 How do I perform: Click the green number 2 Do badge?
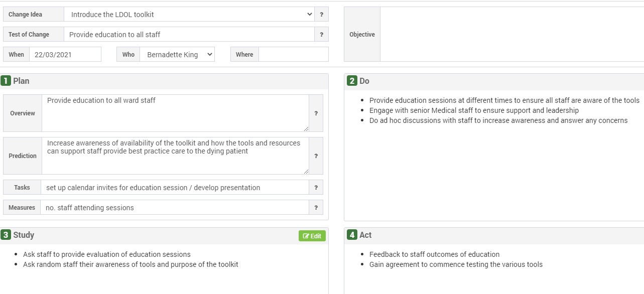(x=352, y=81)
